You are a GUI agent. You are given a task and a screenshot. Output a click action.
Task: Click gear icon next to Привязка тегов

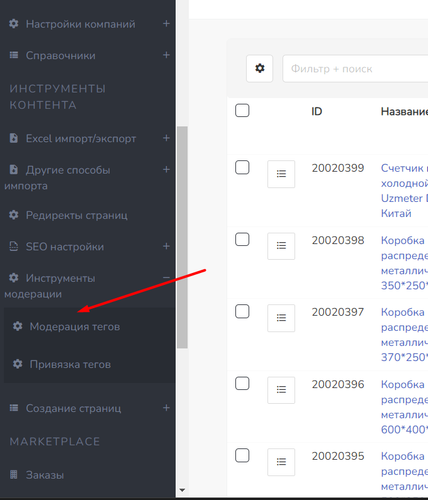point(18,364)
